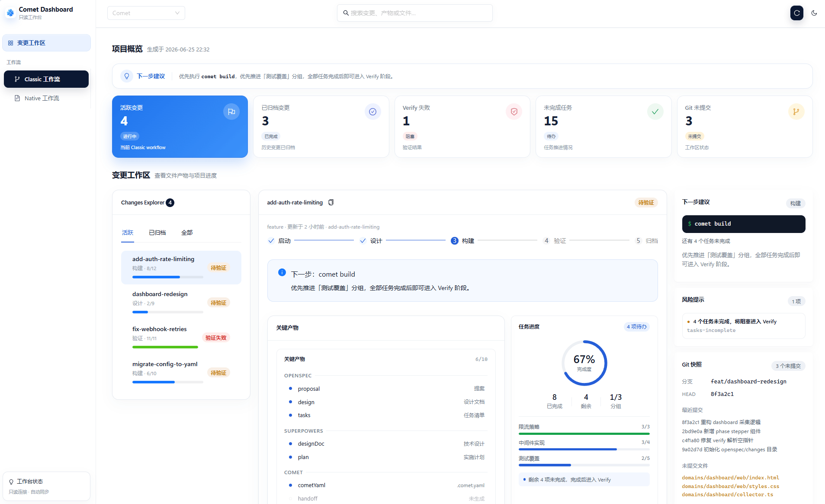
Task: Click the info icon in 下一步 notice
Action: [x=282, y=272]
